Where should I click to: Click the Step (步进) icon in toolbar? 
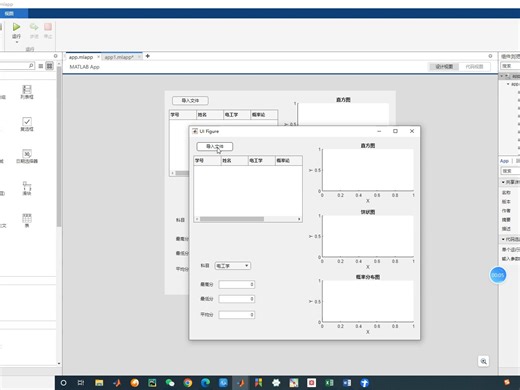tap(34, 27)
